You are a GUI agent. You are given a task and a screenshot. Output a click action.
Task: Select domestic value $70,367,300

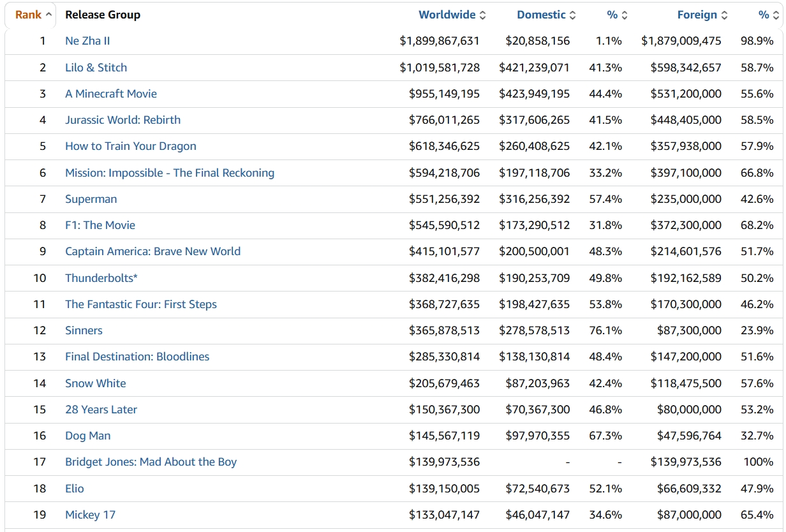538,410
